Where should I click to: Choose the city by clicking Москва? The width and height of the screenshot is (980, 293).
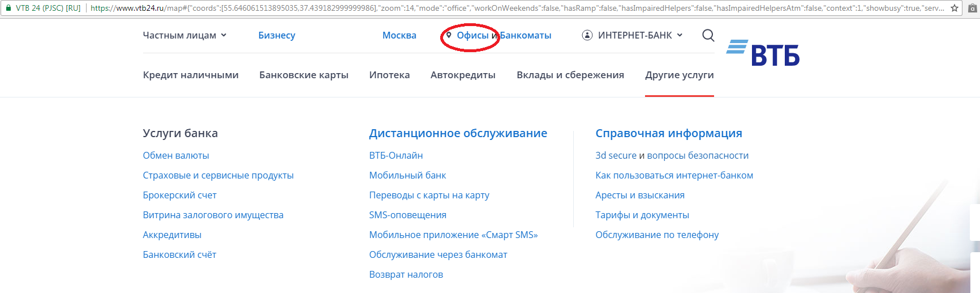coord(399,35)
